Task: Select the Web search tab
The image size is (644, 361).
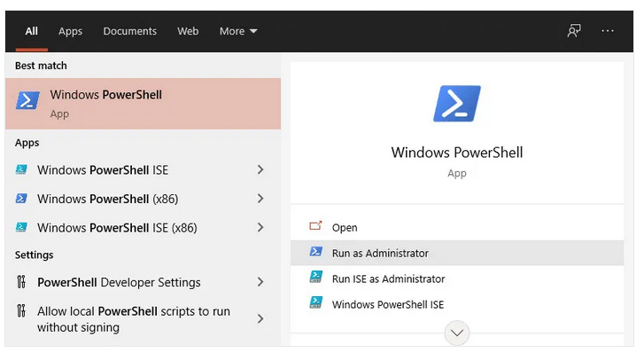Action: click(188, 31)
